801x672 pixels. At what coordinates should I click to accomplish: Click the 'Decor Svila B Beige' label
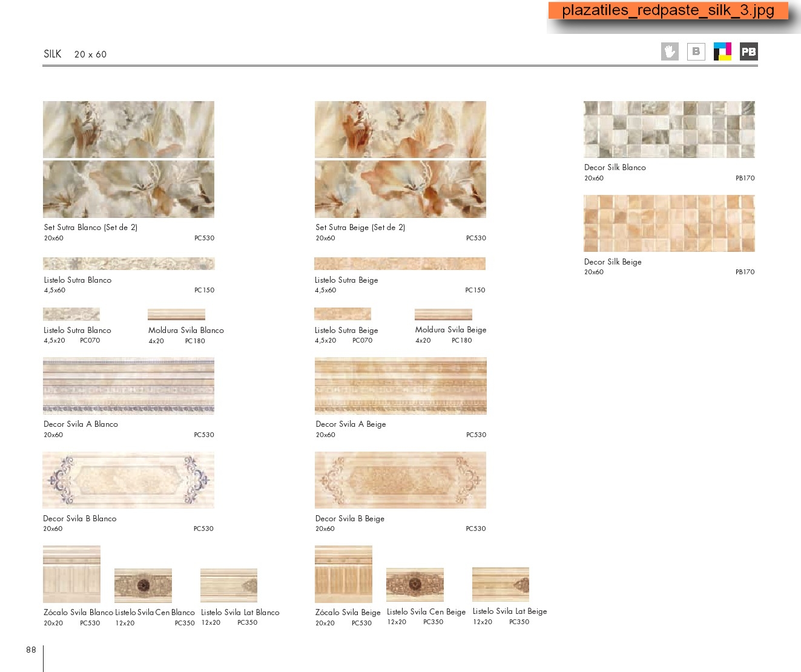pos(350,519)
